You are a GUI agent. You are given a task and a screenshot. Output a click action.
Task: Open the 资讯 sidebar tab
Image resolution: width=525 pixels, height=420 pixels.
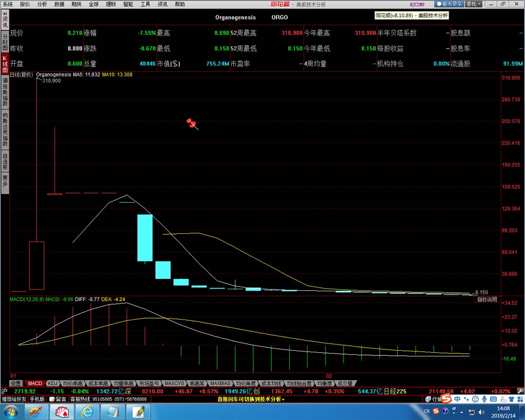pos(5,20)
